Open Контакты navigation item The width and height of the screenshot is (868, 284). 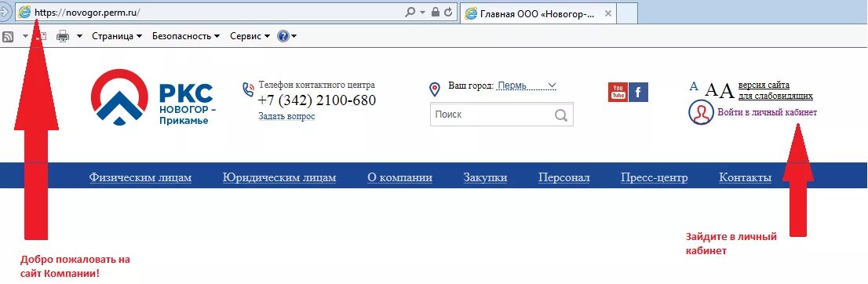click(x=745, y=178)
